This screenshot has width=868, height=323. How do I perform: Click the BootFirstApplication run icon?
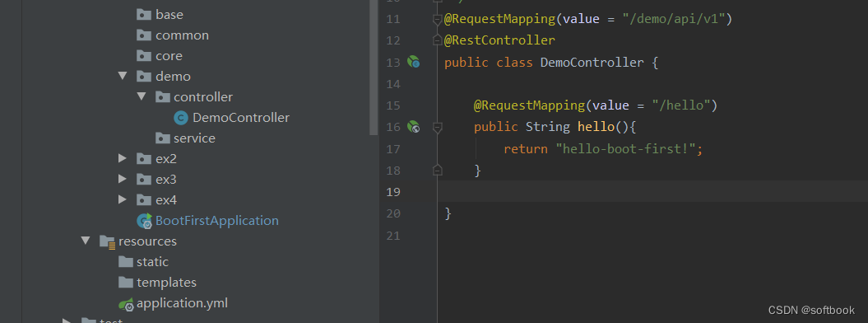(x=145, y=221)
